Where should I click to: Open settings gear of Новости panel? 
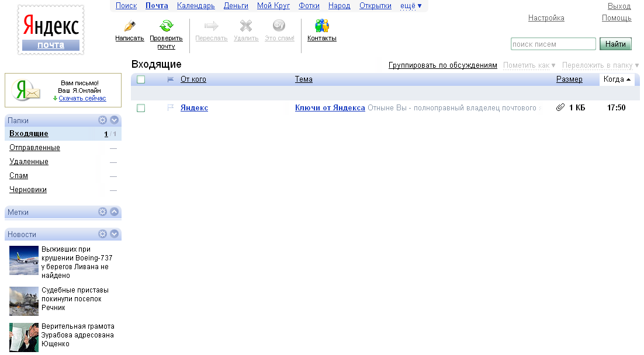(102, 234)
